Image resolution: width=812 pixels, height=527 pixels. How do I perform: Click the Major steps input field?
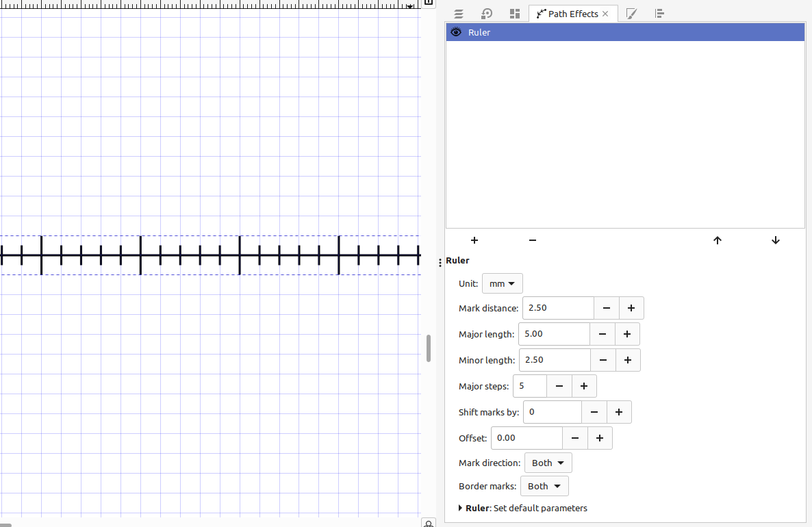(x=529, y=385)
